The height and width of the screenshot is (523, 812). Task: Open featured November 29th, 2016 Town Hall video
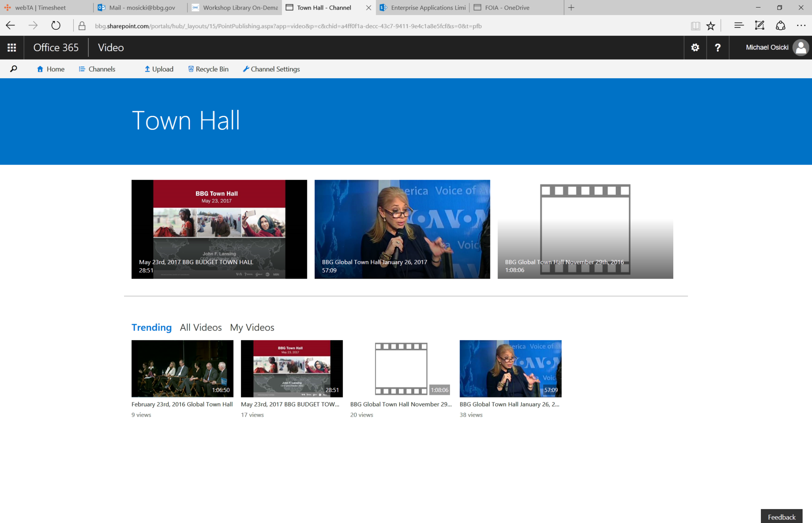585,229
